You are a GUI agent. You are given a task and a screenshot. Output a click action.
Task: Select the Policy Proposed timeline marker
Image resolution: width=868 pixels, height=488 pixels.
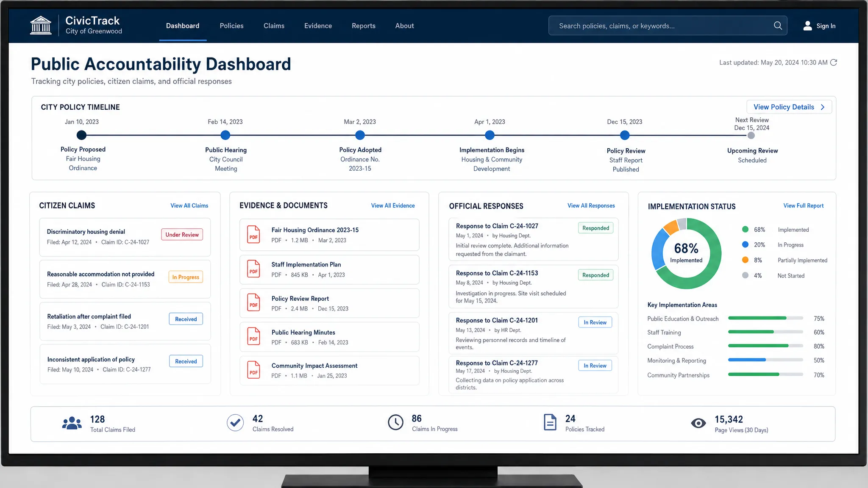click(x=81, y=135)
